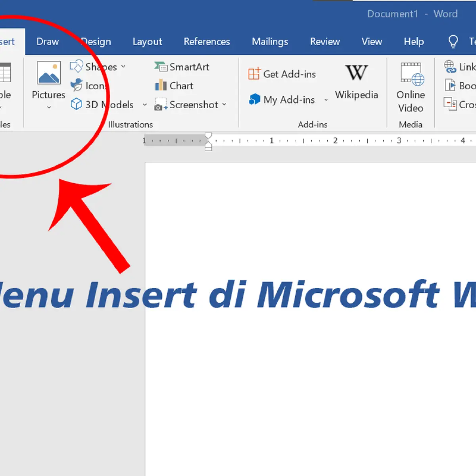Click the Icons bird icon

[x=76, y=85]
